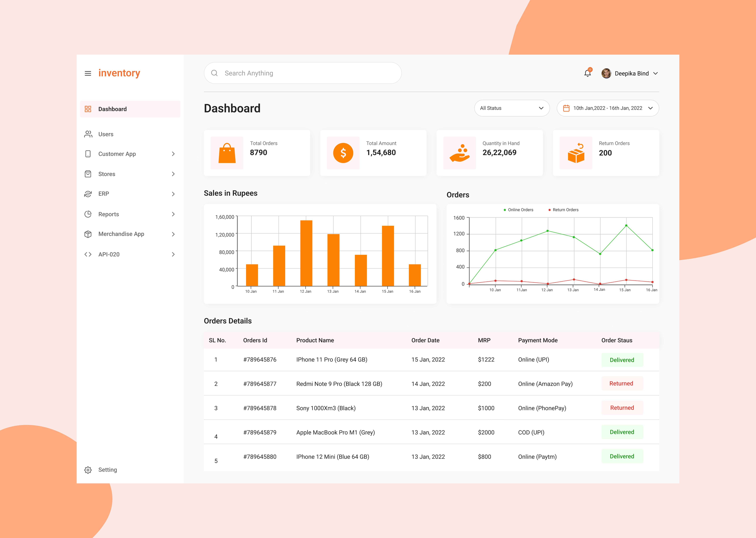Expand the Merchandise App submenu chevron
This screenshot has width=756, height=538.
pos(173,234)
